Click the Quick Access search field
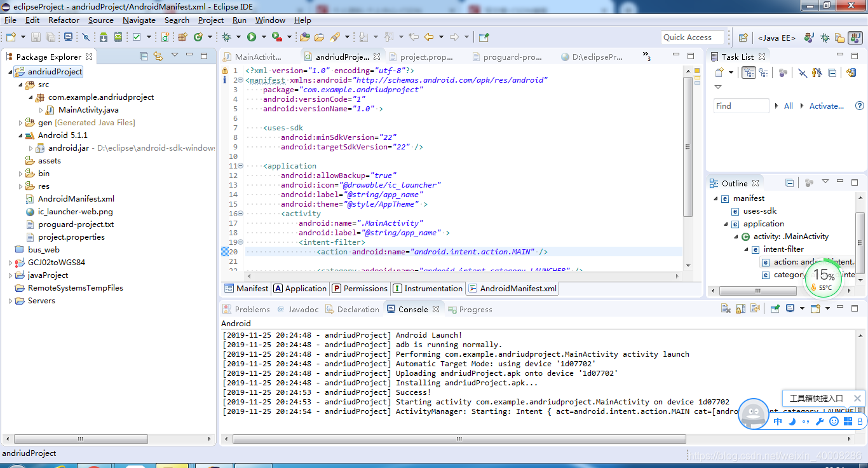 (692, 38)
